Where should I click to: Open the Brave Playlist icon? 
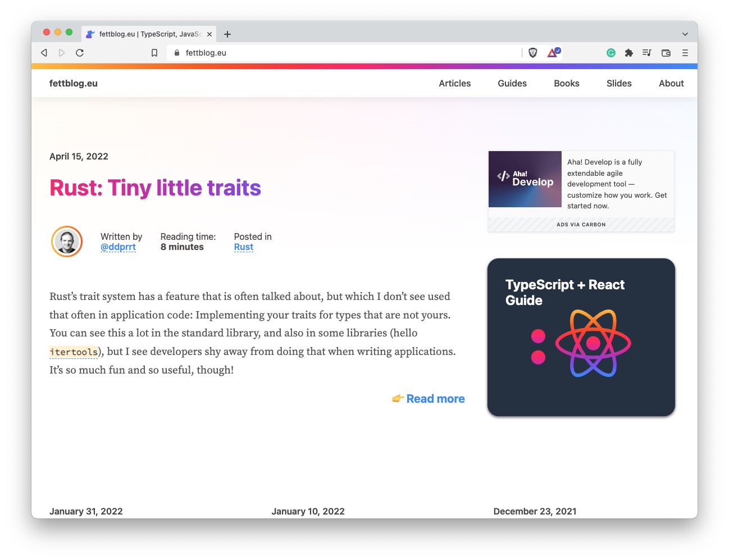[x=647, y=52]
